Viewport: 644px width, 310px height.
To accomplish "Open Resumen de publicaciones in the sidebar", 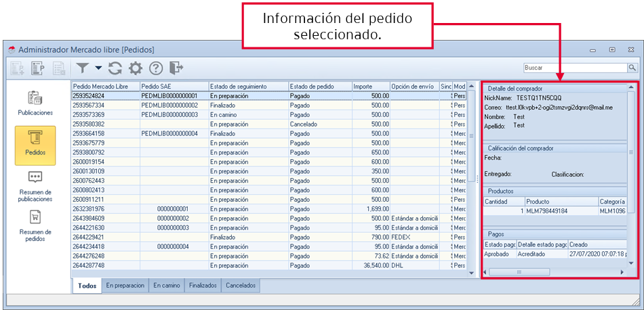I will click(35, 187).
